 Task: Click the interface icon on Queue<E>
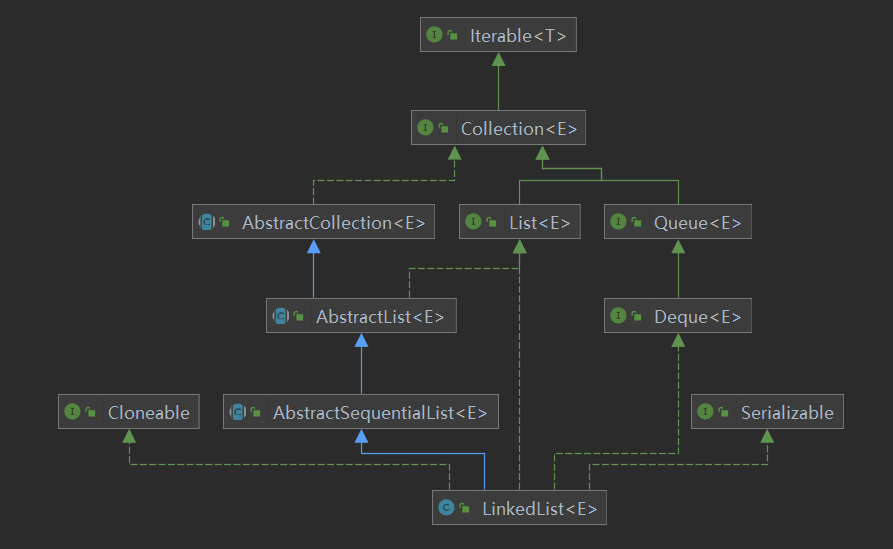pos(618,222)
